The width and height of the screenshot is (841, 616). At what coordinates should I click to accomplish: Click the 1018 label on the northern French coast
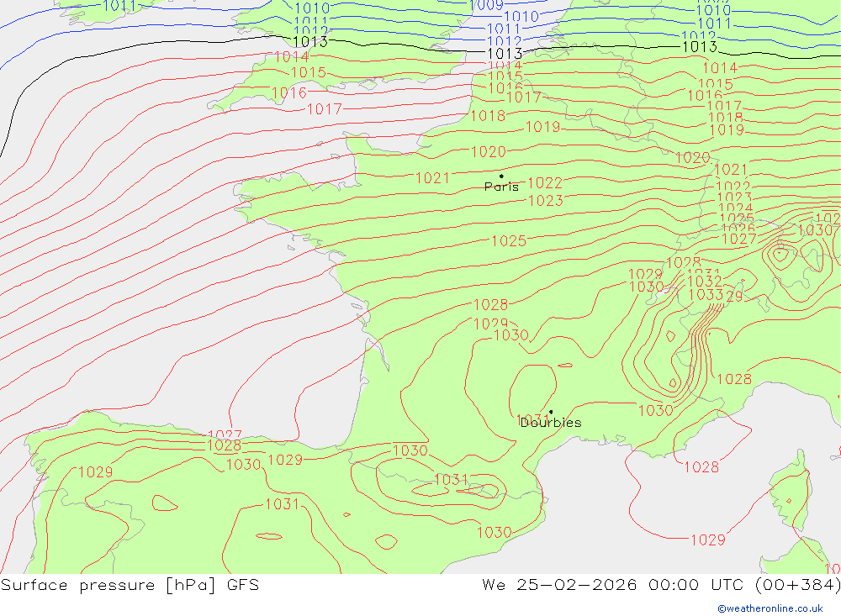[x=488, y=116]
